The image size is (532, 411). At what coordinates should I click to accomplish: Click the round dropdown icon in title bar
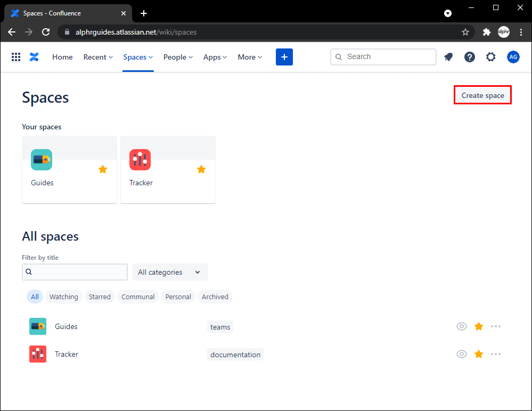448,13
